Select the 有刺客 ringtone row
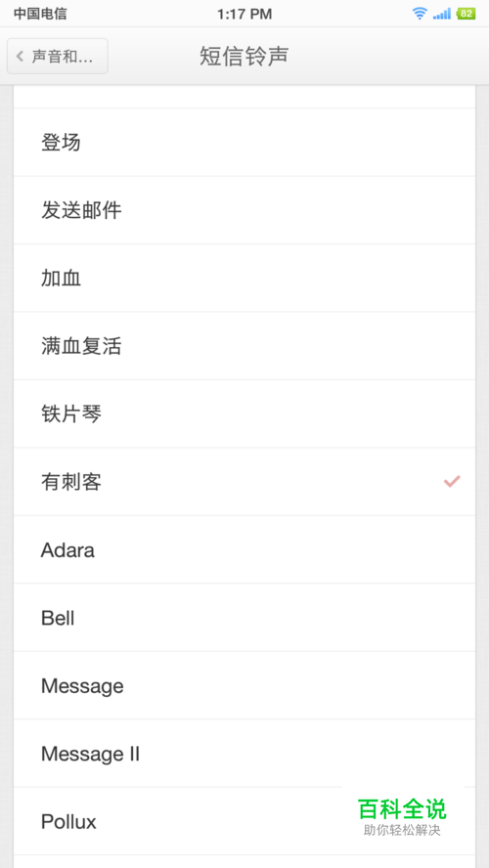 tap(244, 482)
